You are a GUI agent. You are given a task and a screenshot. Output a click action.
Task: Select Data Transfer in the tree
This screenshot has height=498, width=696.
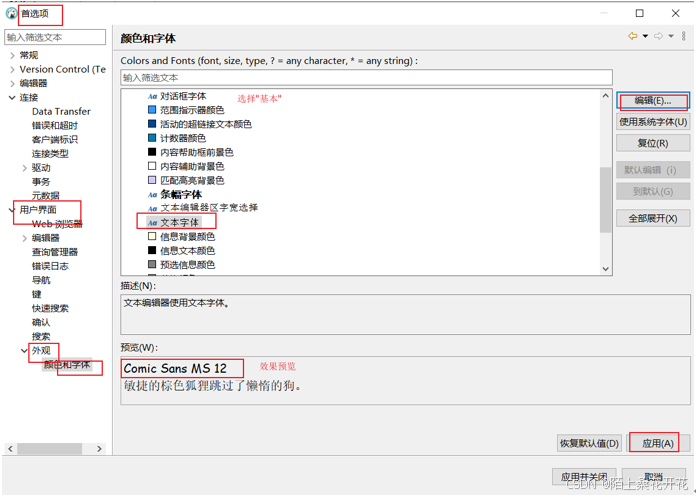point(61,111)
